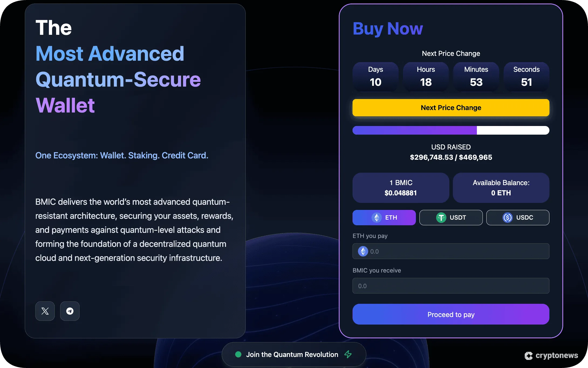Switch payment to USDT

pos(451,217)
